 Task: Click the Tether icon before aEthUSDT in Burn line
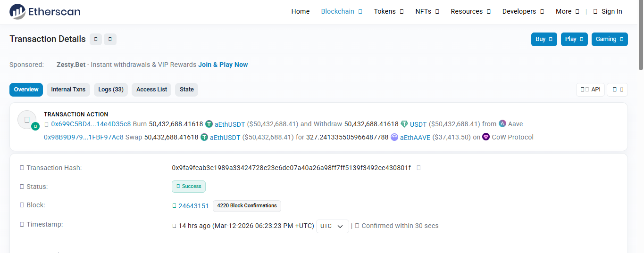point(209,124)
